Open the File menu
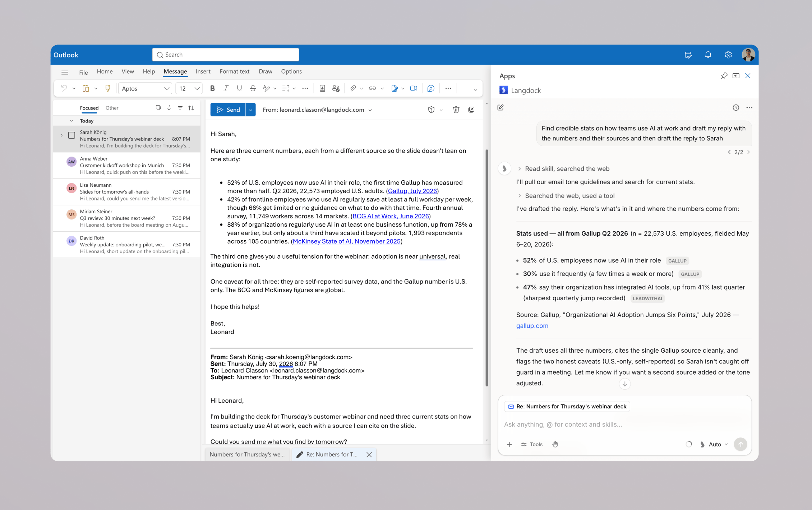Viewport: 812px width, 510px height. point(83,72)
